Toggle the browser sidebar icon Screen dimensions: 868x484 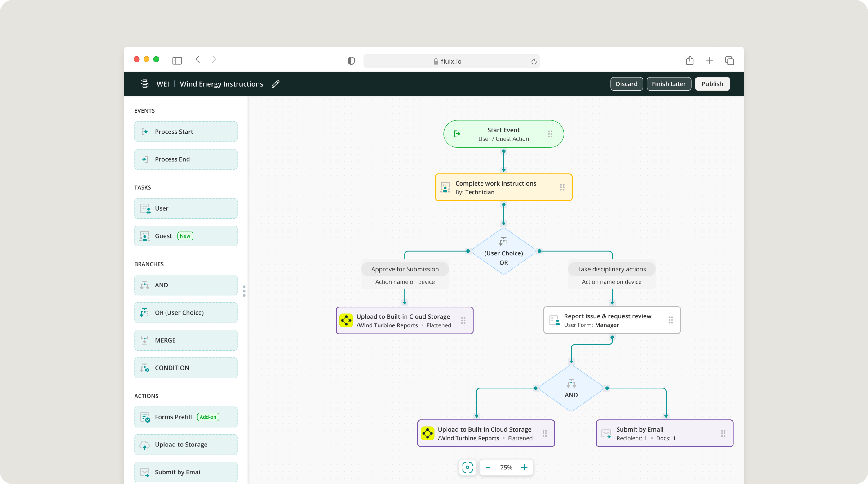[177, 61]
